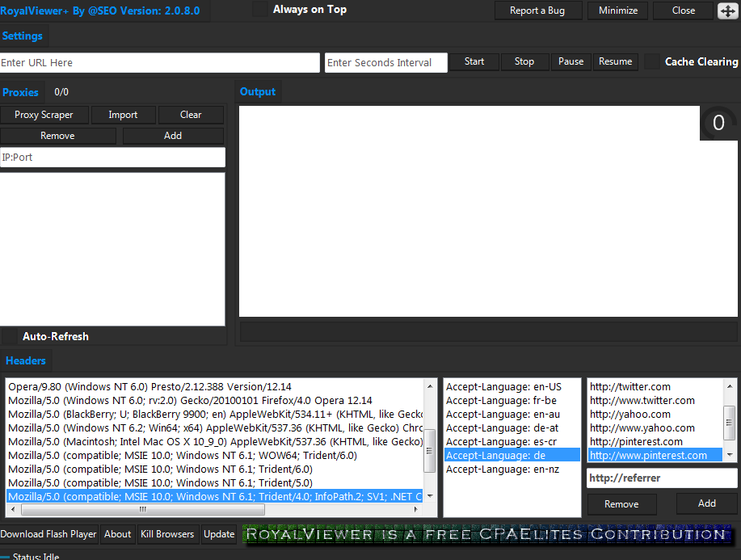Click the user-agent list scroll down arrow

430,496
